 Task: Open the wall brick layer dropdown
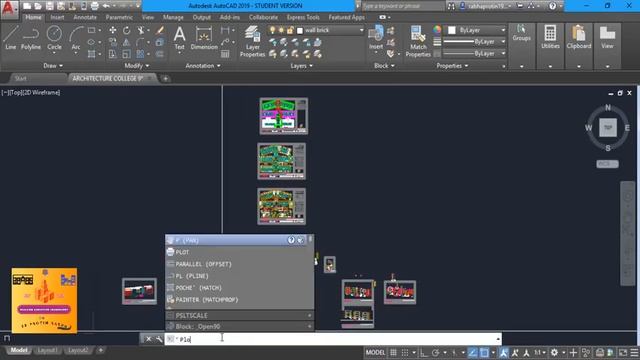pyautogui.click(x=362, y=30)
